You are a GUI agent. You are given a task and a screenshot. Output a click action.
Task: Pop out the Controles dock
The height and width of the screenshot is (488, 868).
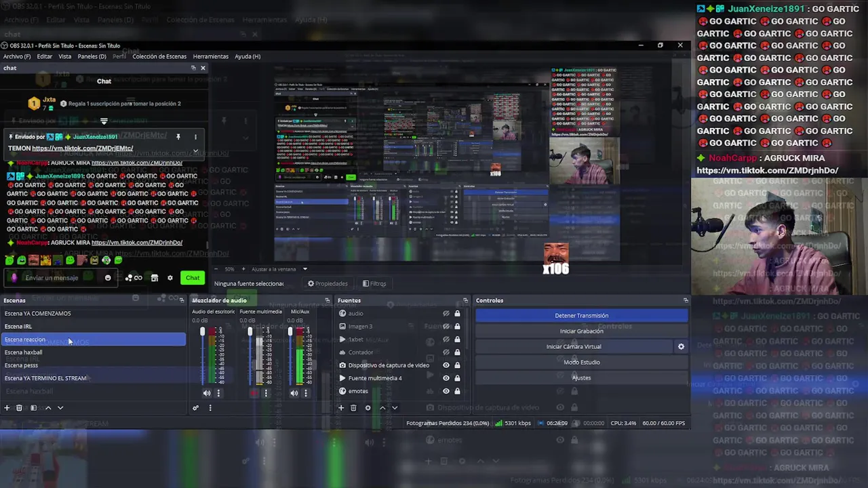(686, 300)
